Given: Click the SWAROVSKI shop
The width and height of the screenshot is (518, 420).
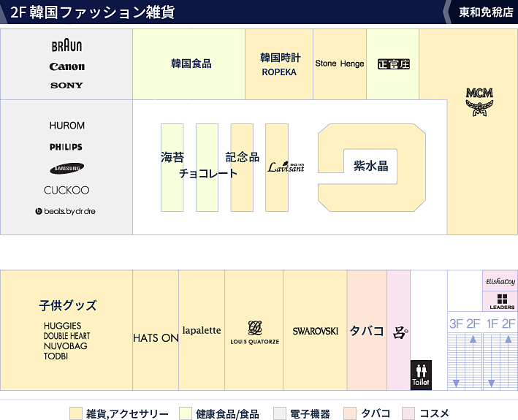Looking at the screenshot, I should [x=315, y=330].
